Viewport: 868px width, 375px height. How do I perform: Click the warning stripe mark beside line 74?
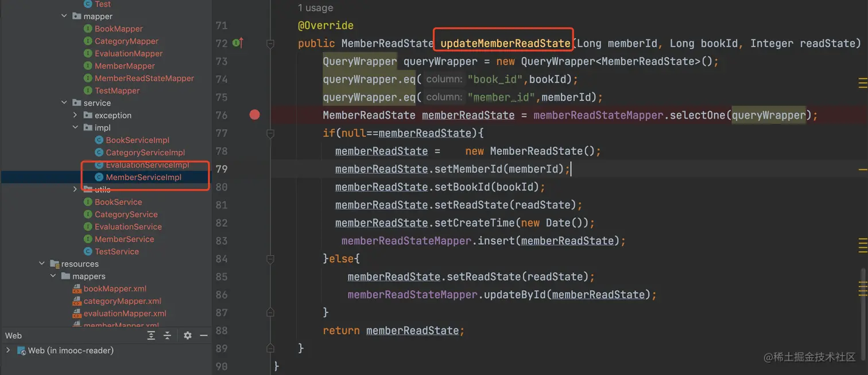point(862,84)
